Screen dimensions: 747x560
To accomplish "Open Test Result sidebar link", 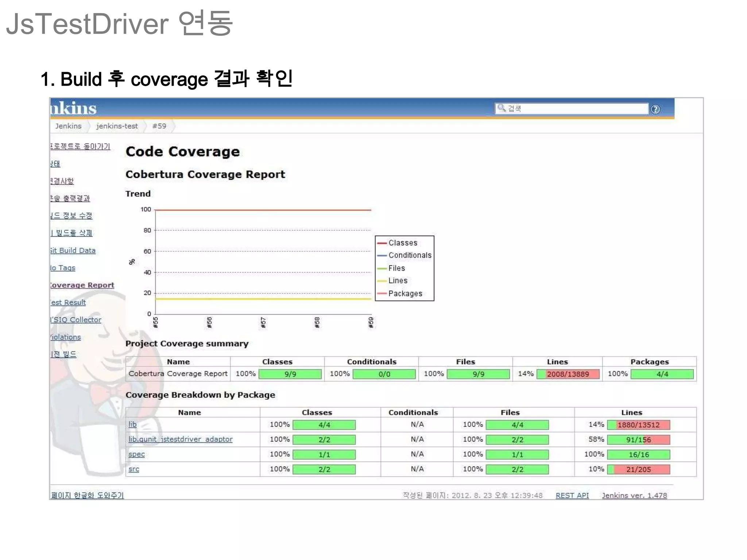I will [x=68, y=302].
